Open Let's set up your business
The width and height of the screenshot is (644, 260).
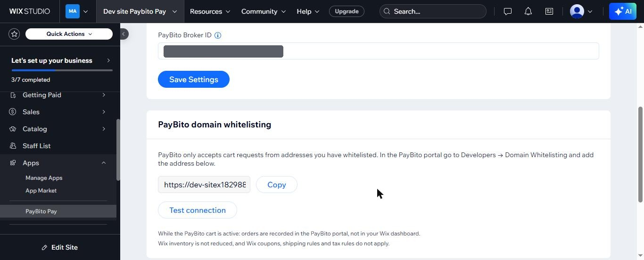click(60, 60)
